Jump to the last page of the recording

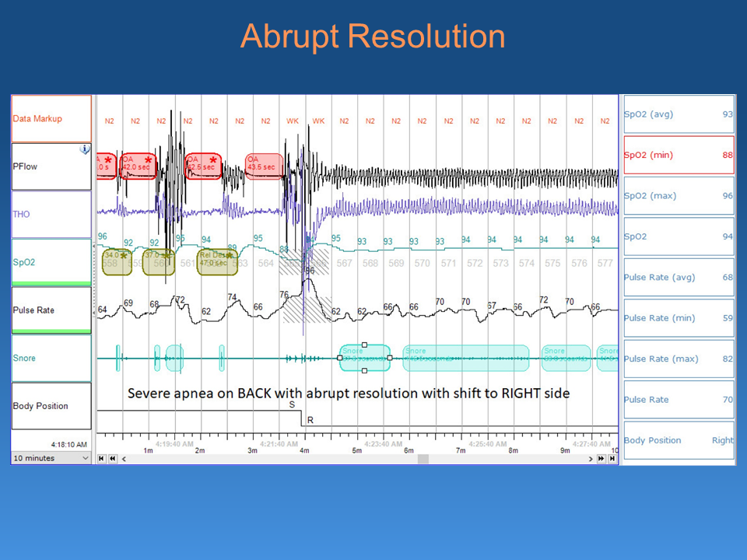[x=612, y=459]
